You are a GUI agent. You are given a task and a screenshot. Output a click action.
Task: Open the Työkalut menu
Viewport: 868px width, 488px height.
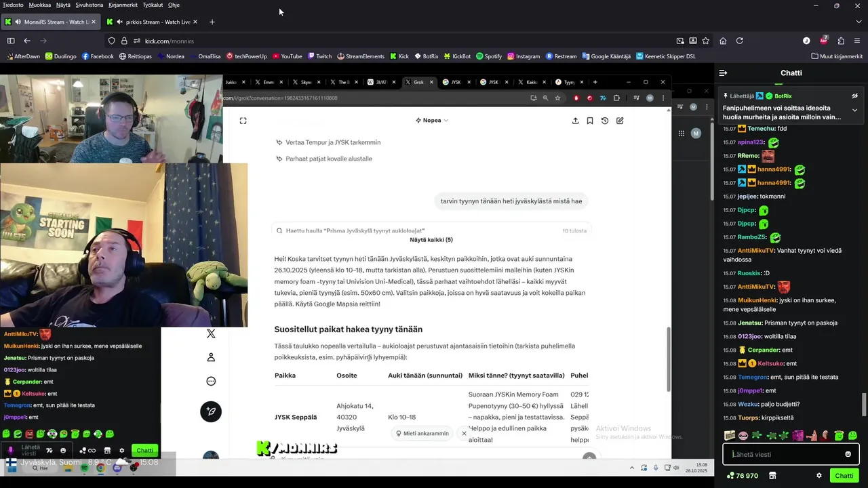point(153,5)
